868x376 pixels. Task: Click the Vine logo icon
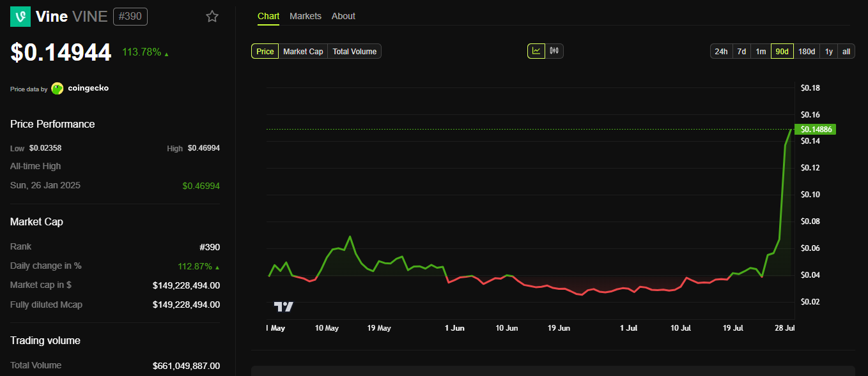[20, 17]
